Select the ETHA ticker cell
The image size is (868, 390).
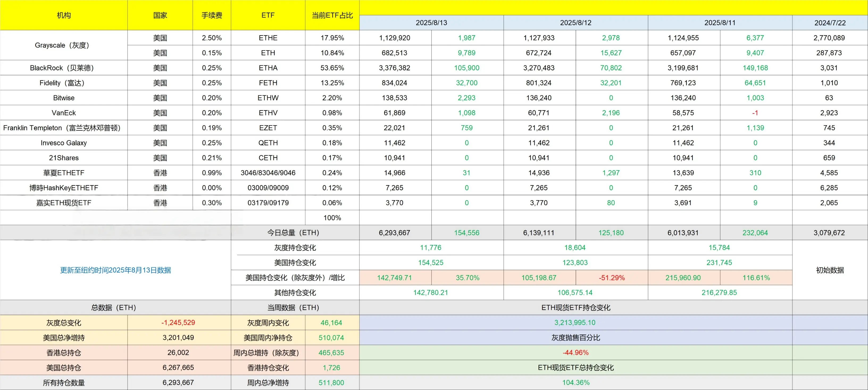268,68
